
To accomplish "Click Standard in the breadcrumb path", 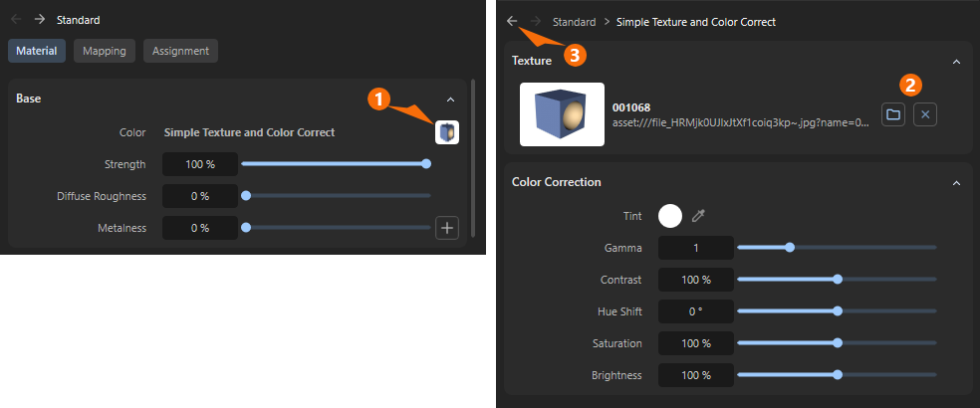I will (574, 22).
